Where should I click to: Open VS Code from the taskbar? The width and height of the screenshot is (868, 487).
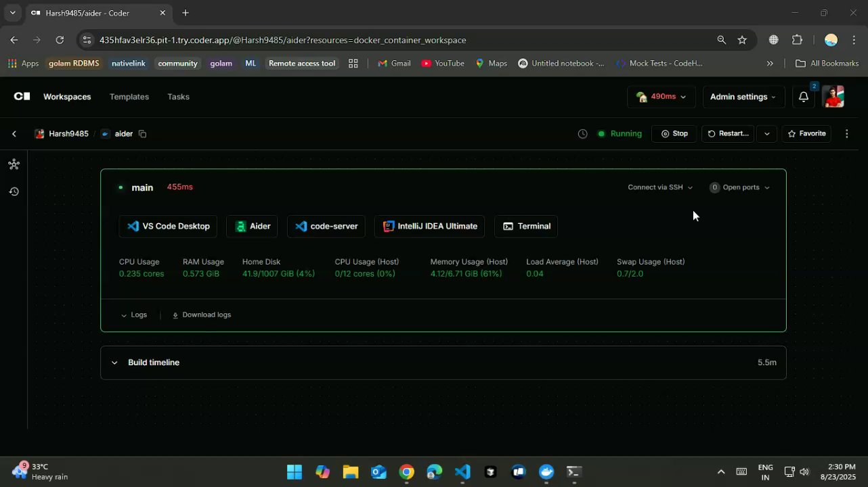(462, 472)
